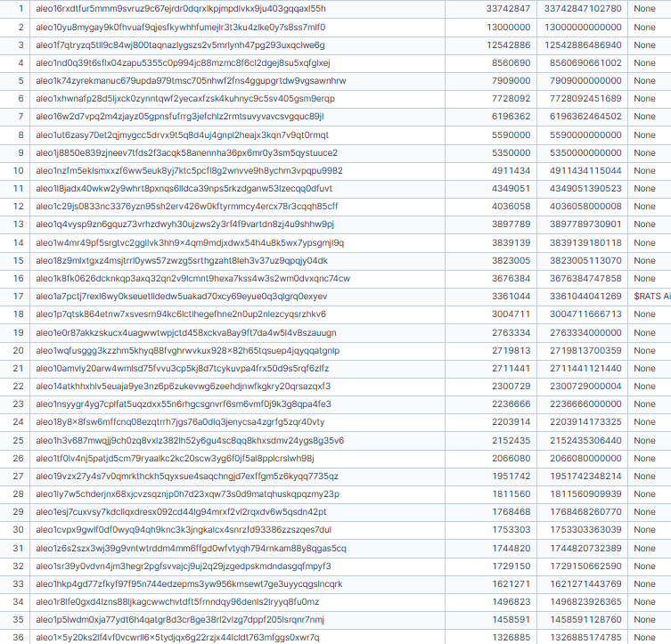
Task: Select the address starting with aleo1nzfm5eklsmxxzf6ww5euk8yj
Action: pos(189,171)
